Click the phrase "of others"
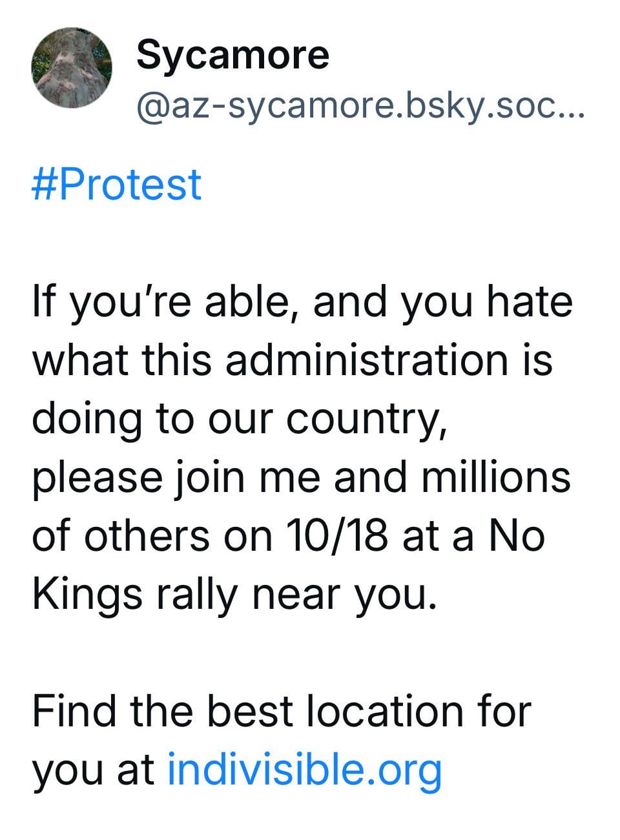 120,535
